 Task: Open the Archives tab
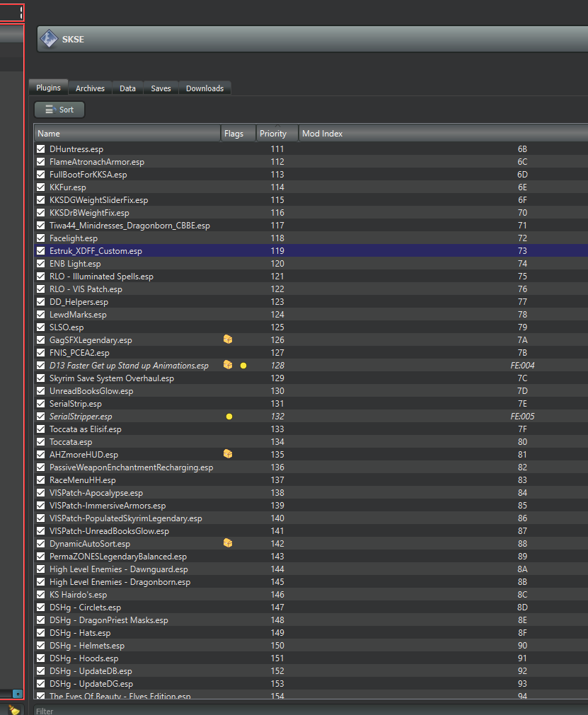[90, 88]
